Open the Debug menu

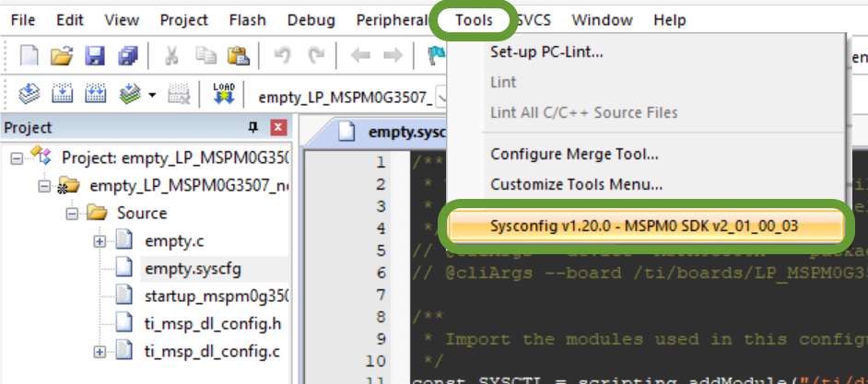point(311,20)
